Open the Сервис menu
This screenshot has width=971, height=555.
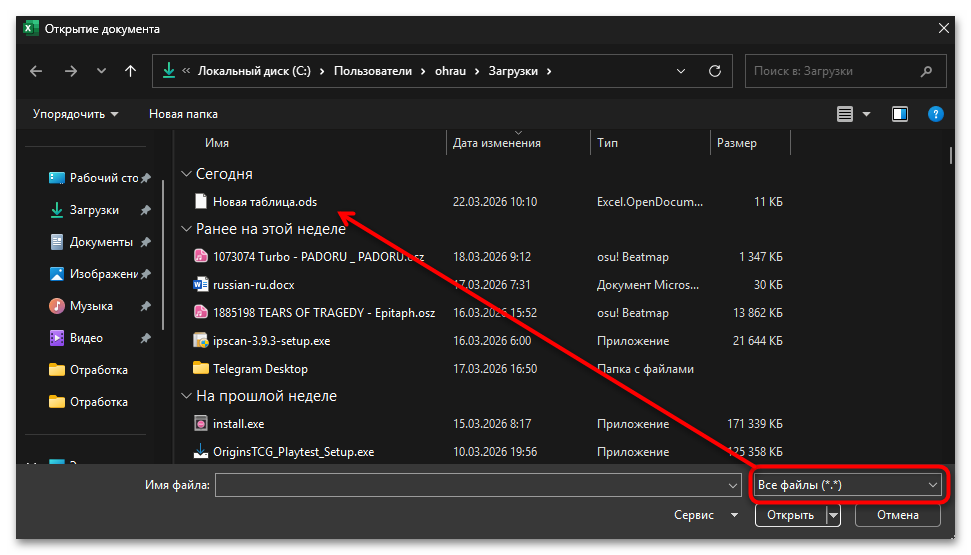tap(705, 515)
